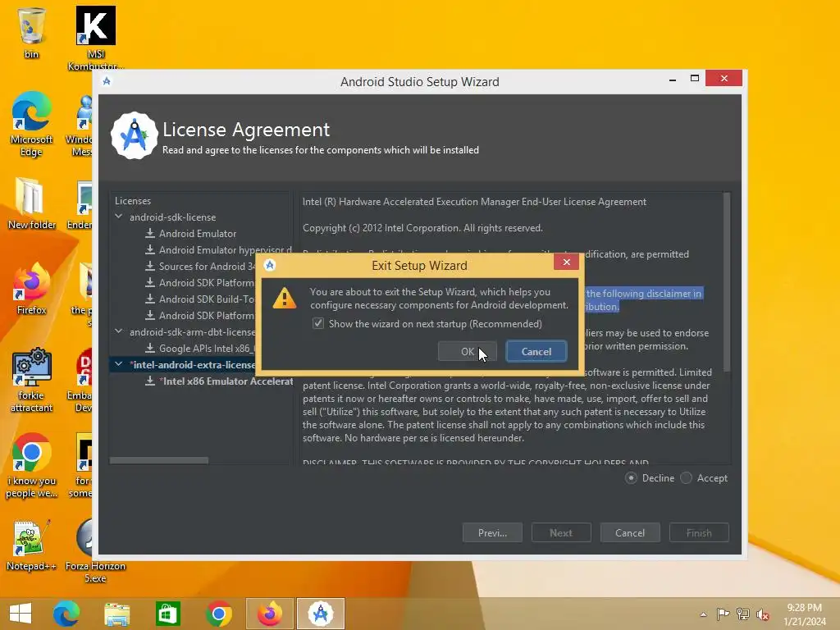The width and height of the screenshot is (840, 630).
Task: Close the Exit Setup Wizard dialog
Action: coord(566,262)
